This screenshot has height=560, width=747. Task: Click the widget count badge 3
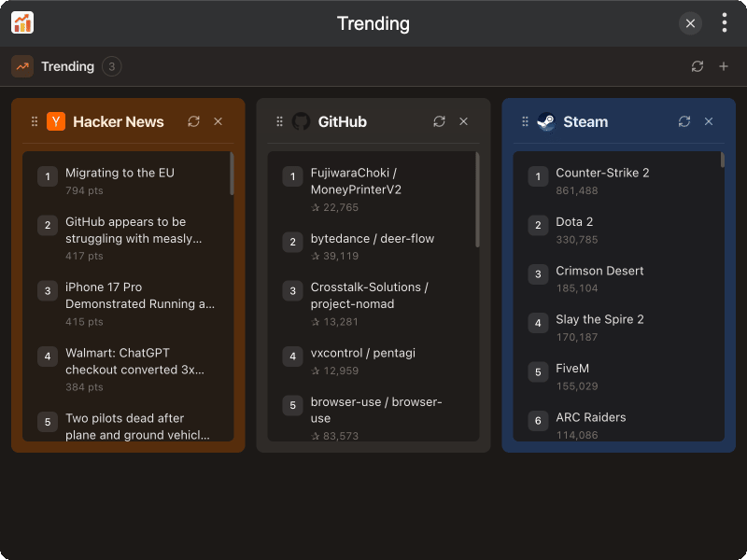[111, 66]
